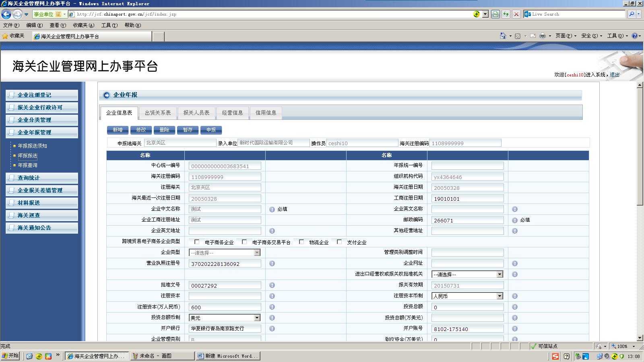Viewport: 644px width, 362px height.
Task: Tick the 物流企业 checkbox
Action: pyautogui.click(x=301, y=242)
